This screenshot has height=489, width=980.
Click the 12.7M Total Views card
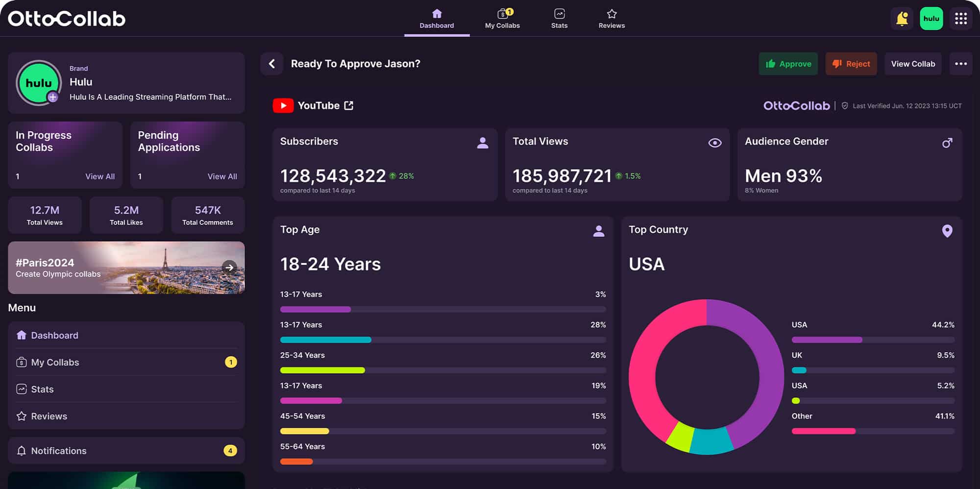tap(45, 215)
